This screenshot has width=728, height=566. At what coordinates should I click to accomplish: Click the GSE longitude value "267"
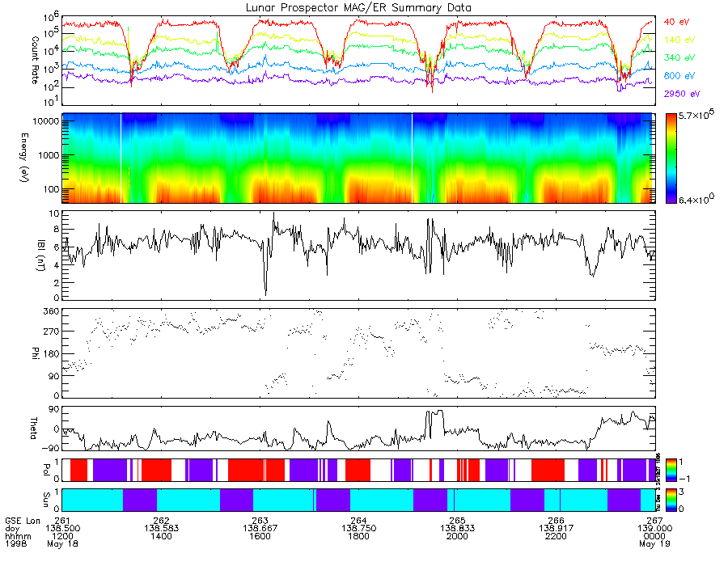pos(654,521)
